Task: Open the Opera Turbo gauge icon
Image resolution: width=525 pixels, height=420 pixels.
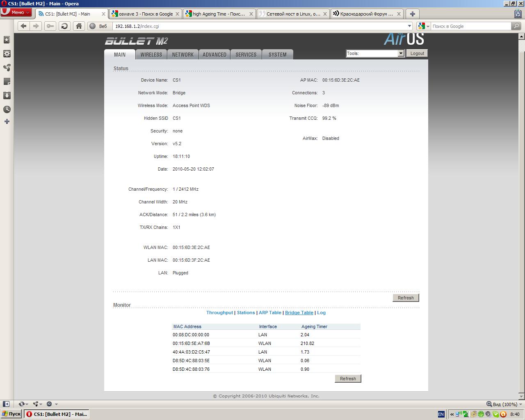Action: pos(49,404)
